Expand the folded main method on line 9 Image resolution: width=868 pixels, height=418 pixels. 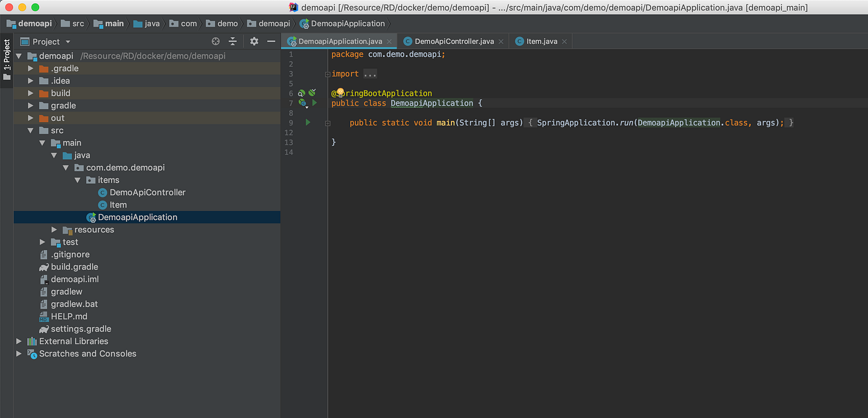click(327, 123)
